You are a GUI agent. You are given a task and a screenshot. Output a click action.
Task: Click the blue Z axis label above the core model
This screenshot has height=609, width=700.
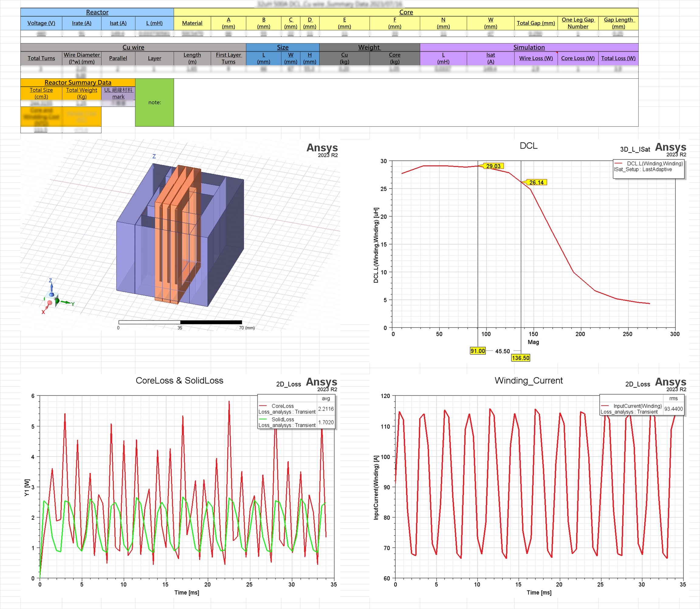154,156
